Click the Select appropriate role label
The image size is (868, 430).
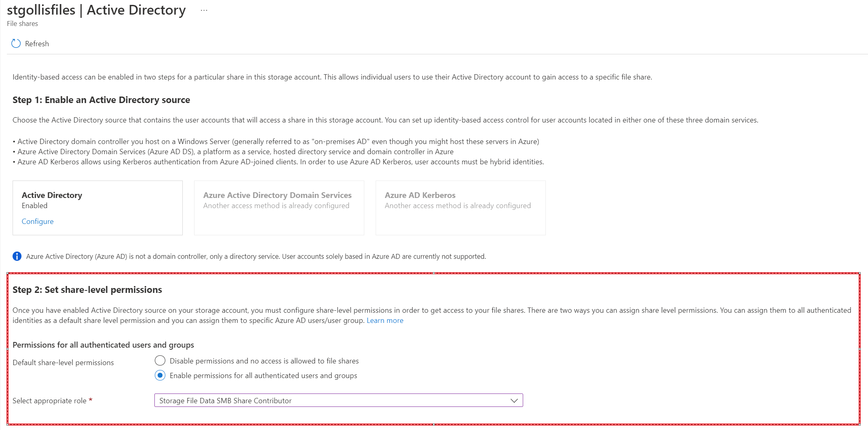[49, 400]
